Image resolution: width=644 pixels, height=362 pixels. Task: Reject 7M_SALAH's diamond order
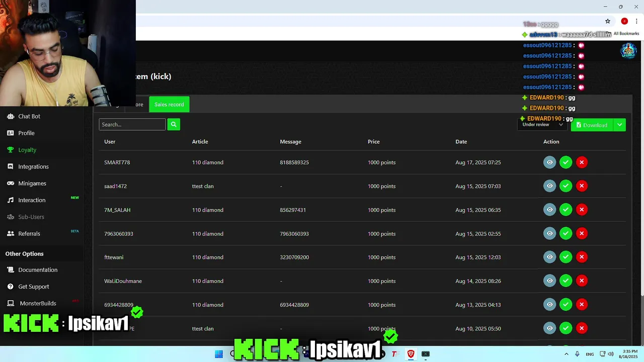(582, 210)
